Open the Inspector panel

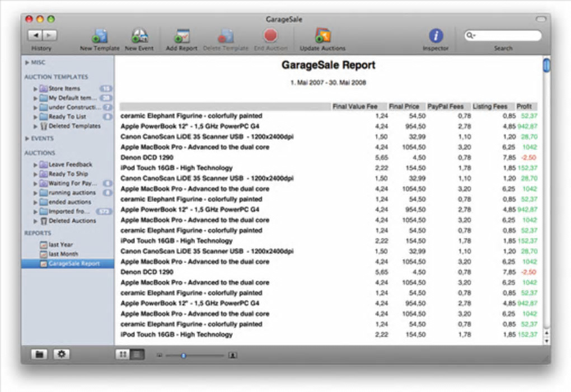tap(436, 36)
